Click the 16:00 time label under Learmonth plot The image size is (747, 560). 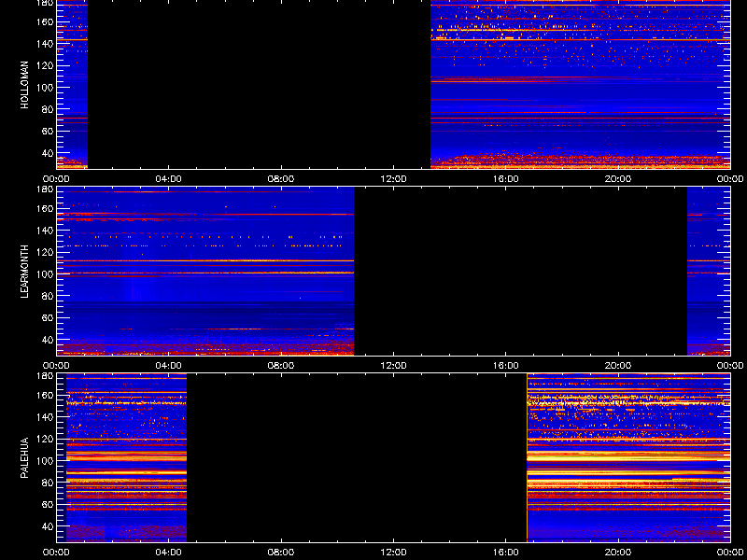[x=506, y=366]
